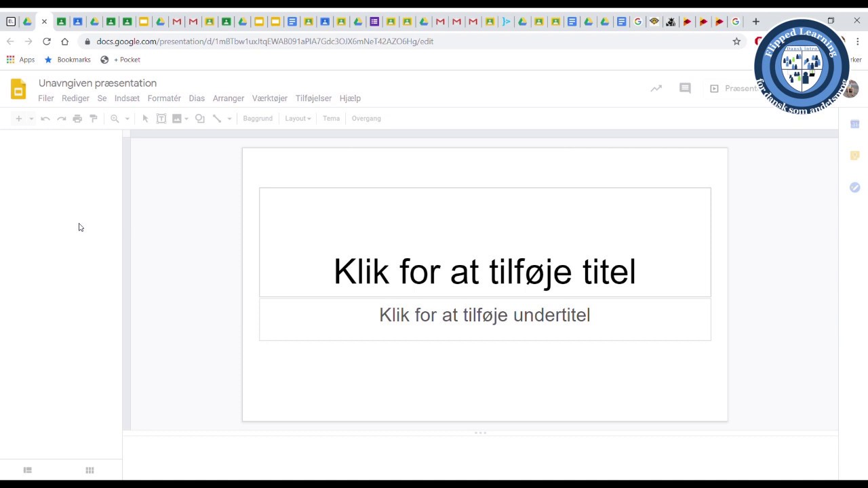Click the speaker notes resize handle dots

pyautogui.click(x=480, y=432)
